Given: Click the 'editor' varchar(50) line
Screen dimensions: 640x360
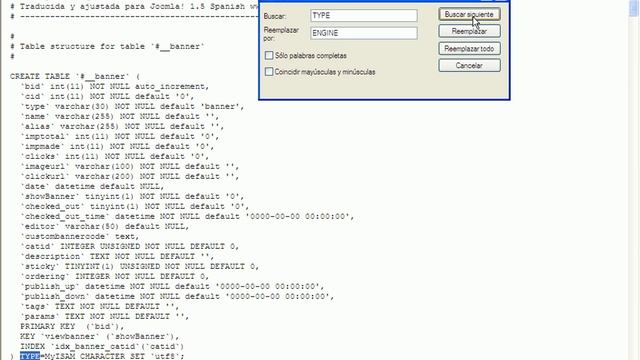Looking at the screenshot, I should point(105,227).
